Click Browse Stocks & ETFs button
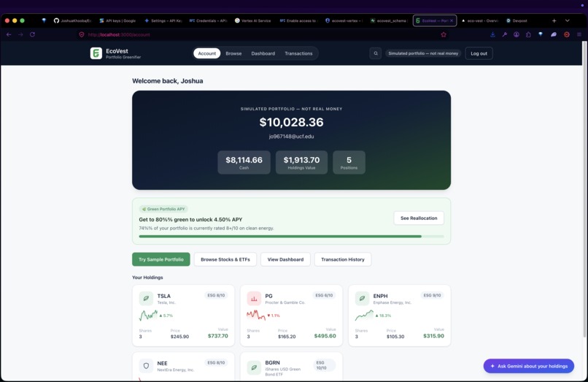 [x=225, y=259]
